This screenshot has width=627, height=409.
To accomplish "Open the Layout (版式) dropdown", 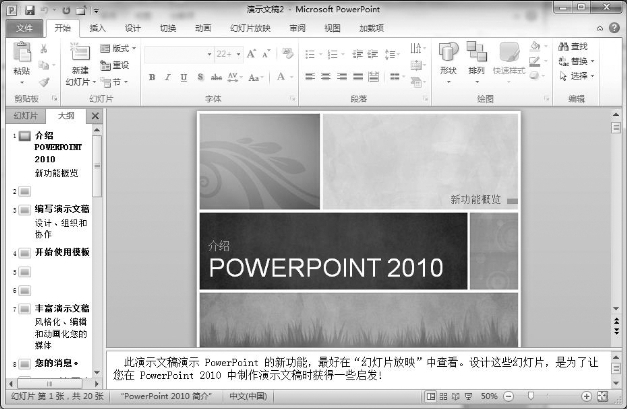I will click(x=118, y=48).
